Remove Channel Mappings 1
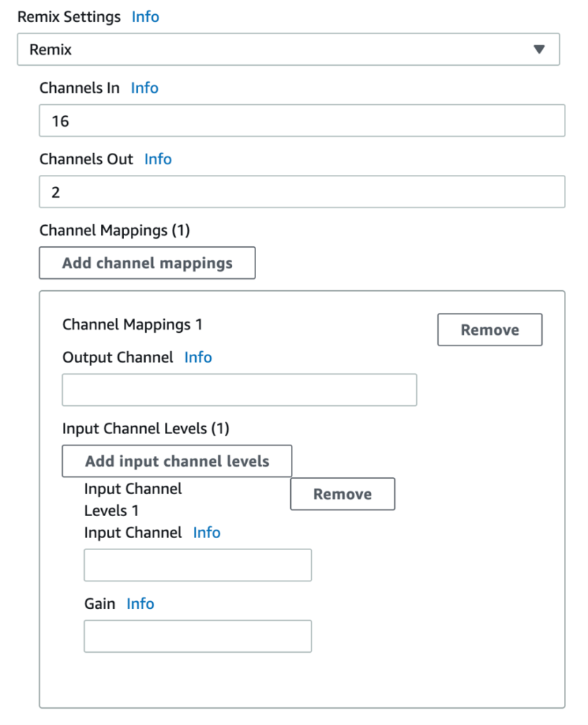588x725 pixels. [x=490, y=329]
